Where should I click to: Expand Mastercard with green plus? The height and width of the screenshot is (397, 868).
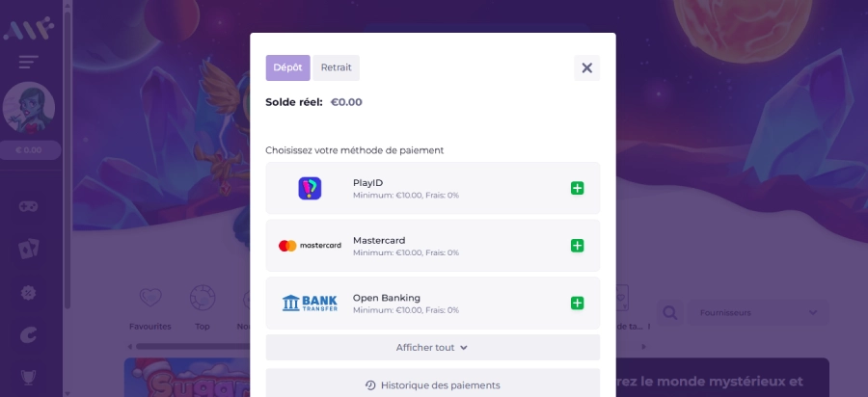point(577,246)
